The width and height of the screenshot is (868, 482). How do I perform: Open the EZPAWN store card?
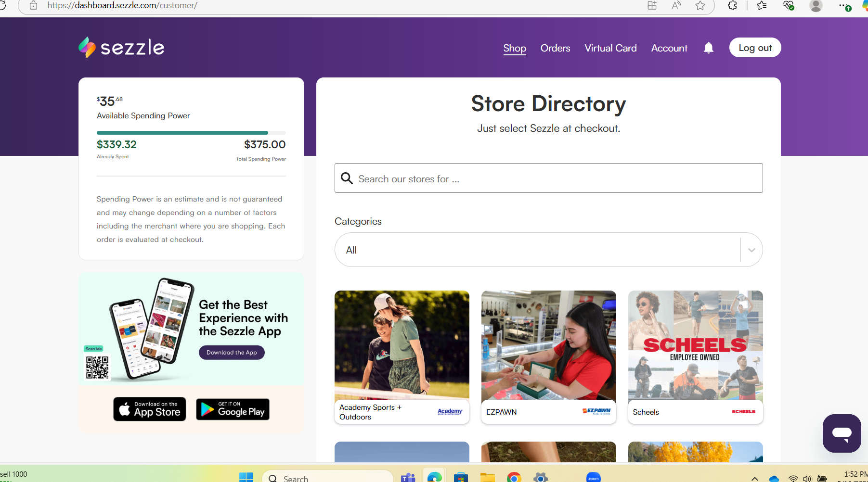pyautogui.click(x=548, y=357)
